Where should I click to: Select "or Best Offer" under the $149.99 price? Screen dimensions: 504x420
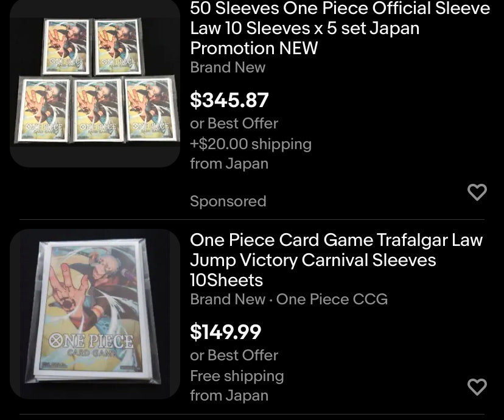tap(234, 355)
